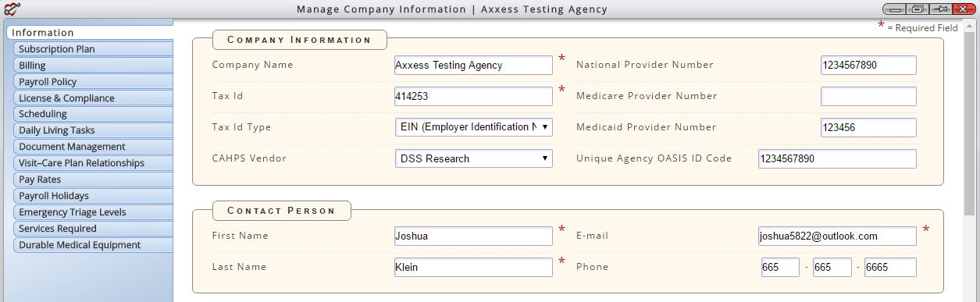Viewport: 980px width, 302px height.
Task: Click the Axxess logo icon in title bar
Action: [x=12, y=9]
